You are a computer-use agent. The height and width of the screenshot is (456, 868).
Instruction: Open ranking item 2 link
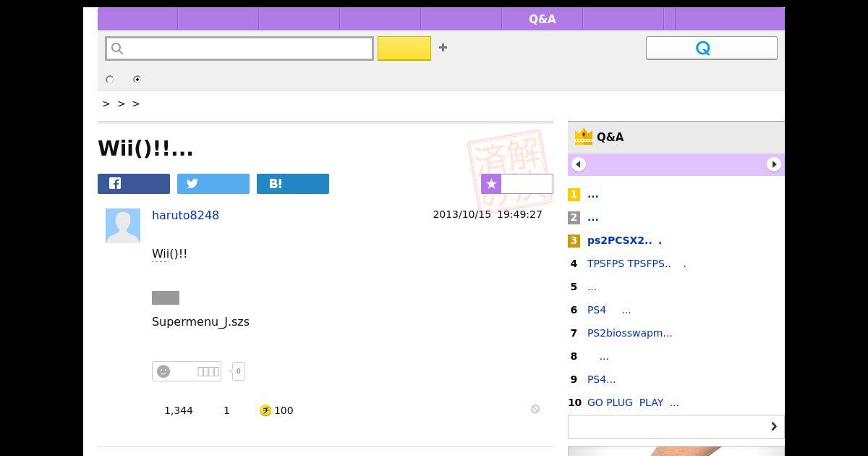tap(593, 217)
